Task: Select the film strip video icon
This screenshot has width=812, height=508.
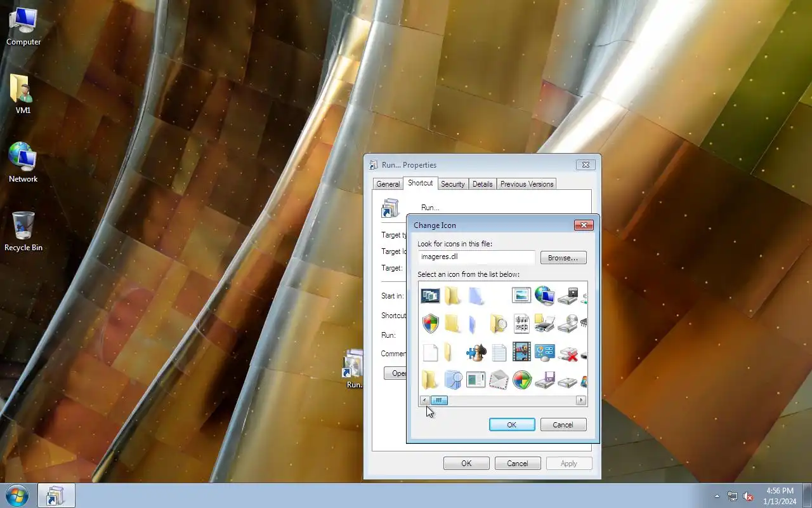Action: [521, 352]
